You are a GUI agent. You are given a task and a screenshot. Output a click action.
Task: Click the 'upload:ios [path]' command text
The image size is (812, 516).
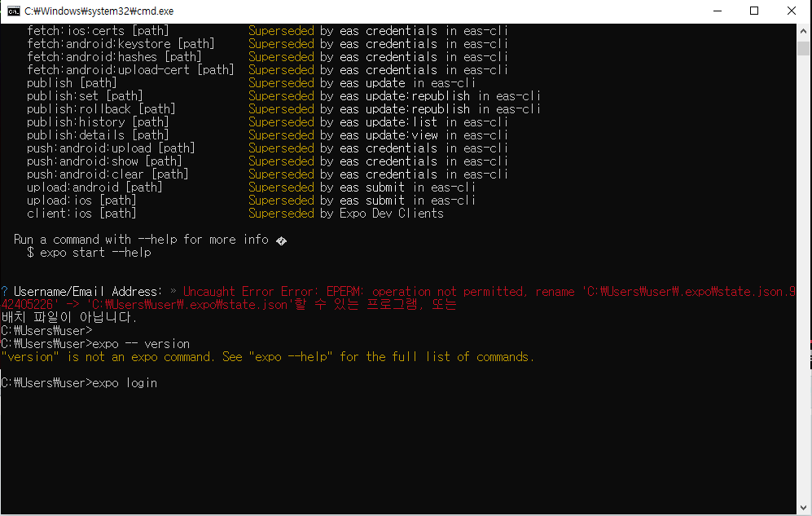click(81, 201)
